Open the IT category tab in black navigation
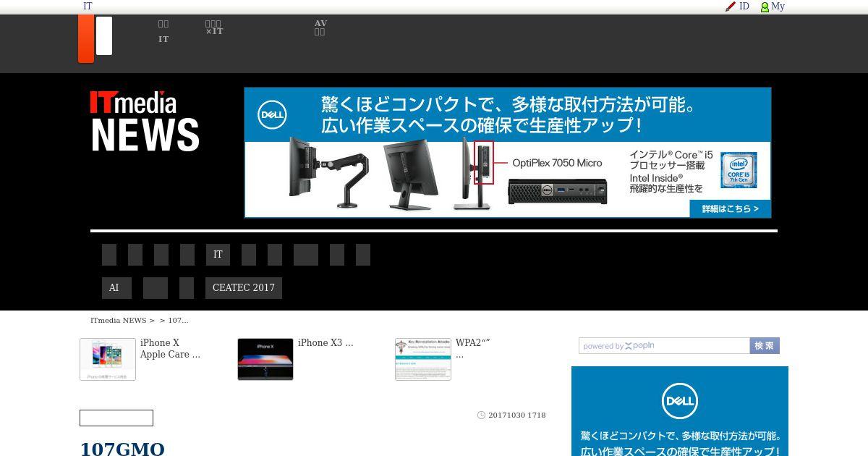Viewport: 868px width, 456px height. 218,255
